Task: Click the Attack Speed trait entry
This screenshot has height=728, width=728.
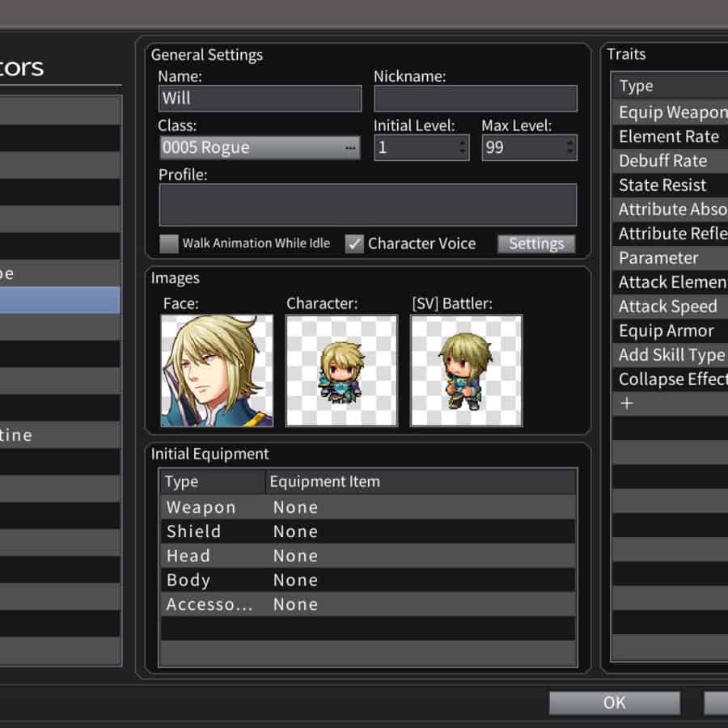Action: coord(668,307)
